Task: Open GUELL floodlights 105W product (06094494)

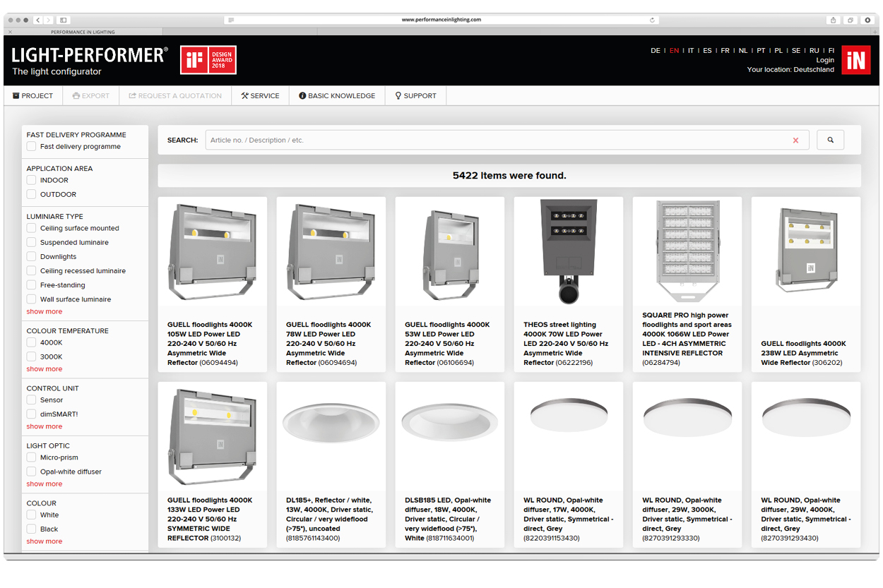Action: tap(213, 284)
